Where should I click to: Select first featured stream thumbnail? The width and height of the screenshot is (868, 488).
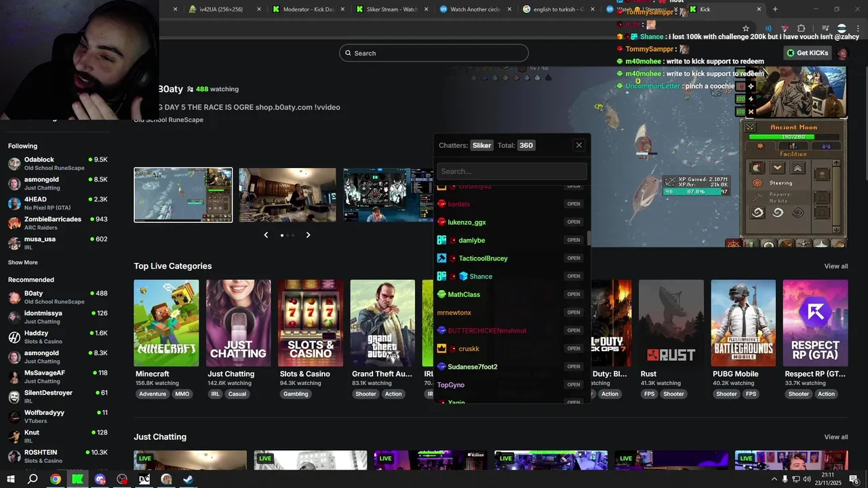tap(183, 195)
